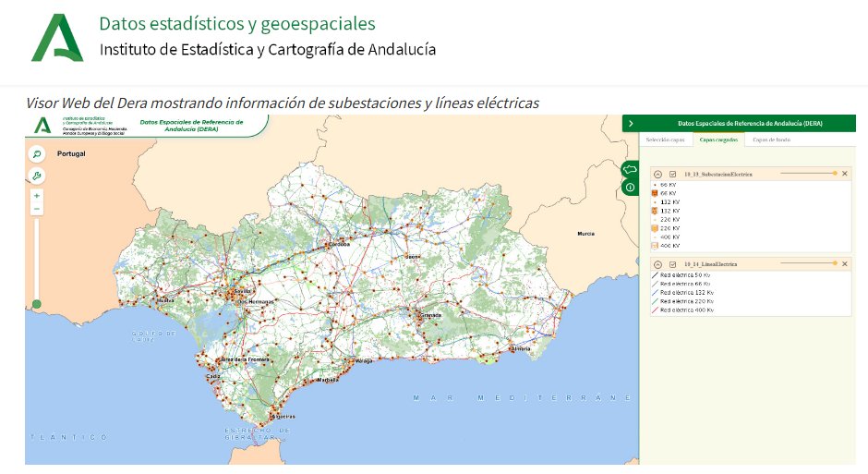Collapse the 10_13_SubestacionElectrica legend
The width and height of the screenshot is (868, 474).
(x=657, y=174)
